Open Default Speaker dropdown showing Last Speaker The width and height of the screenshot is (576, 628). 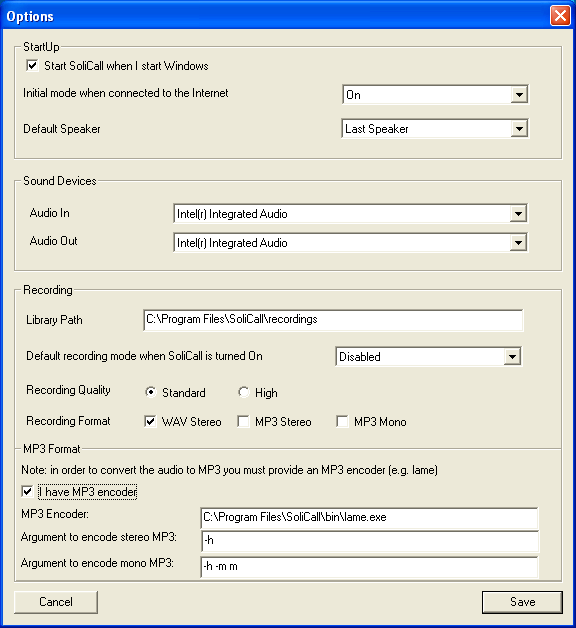click(x=435, y=129)
